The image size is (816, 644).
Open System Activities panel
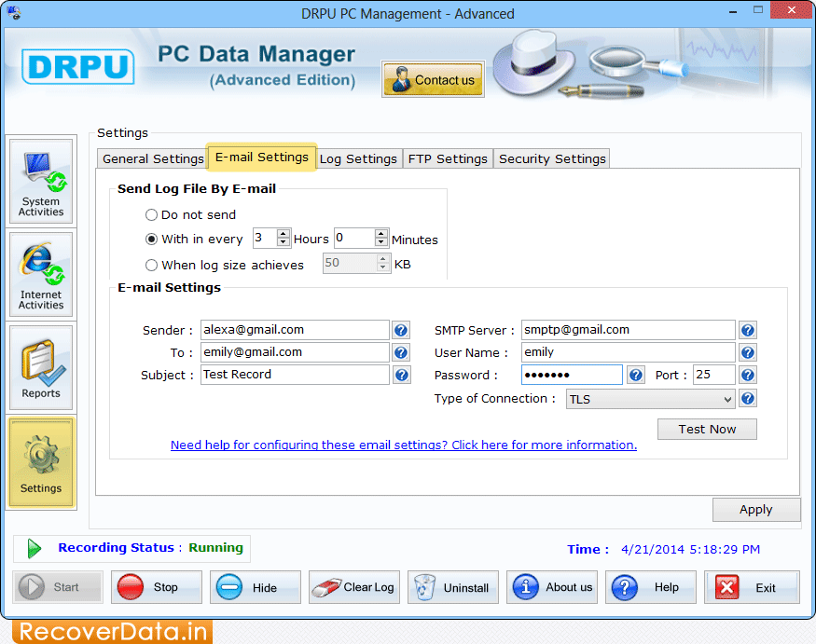pos(41,182)
